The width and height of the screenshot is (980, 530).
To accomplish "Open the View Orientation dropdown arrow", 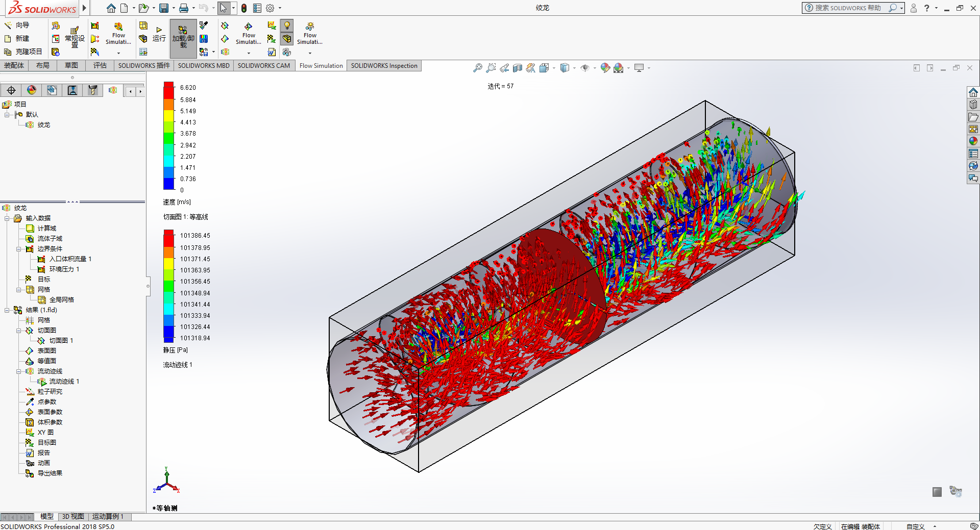I will (x=554, y=68).
